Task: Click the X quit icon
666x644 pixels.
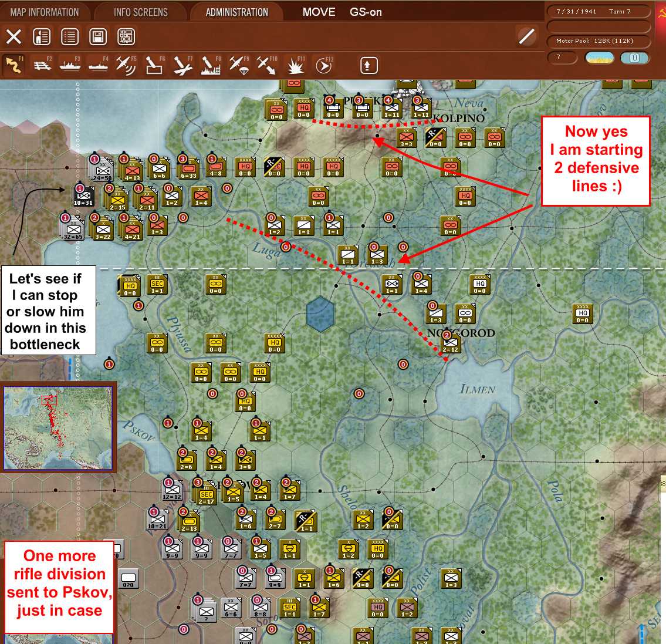Action: point(13,36)
